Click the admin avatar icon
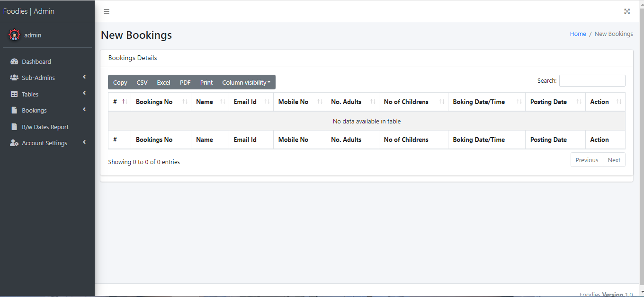 [15, 35]
